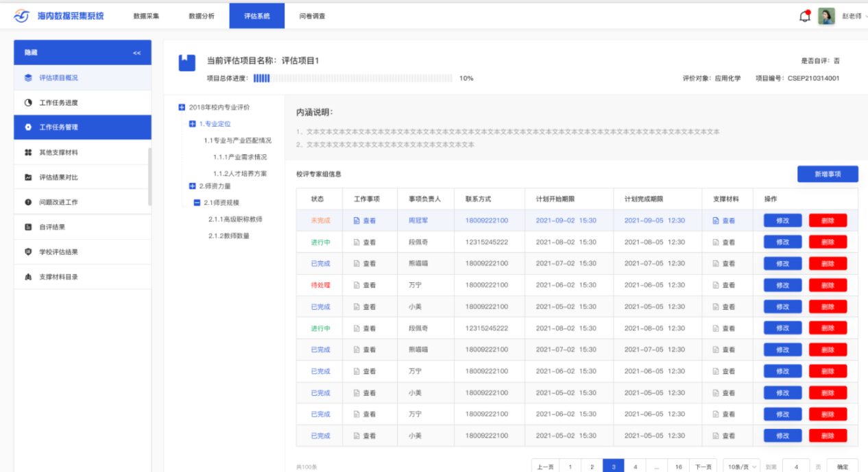The height and width of the screenshot is (472, 868).
Task: Switch to the 数据分析 top tab
Action: (202, 16)
